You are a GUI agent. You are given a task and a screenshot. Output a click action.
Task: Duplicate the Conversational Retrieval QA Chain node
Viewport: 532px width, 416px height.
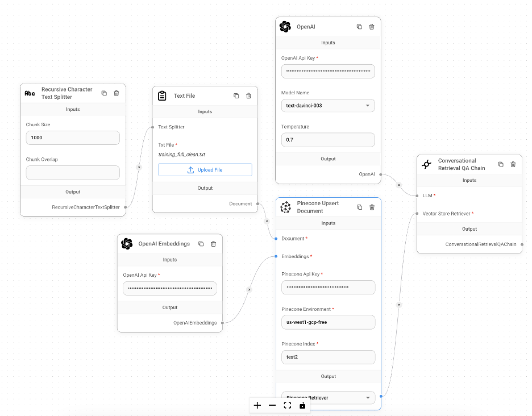pyautogui.click(x=501, y=164)
